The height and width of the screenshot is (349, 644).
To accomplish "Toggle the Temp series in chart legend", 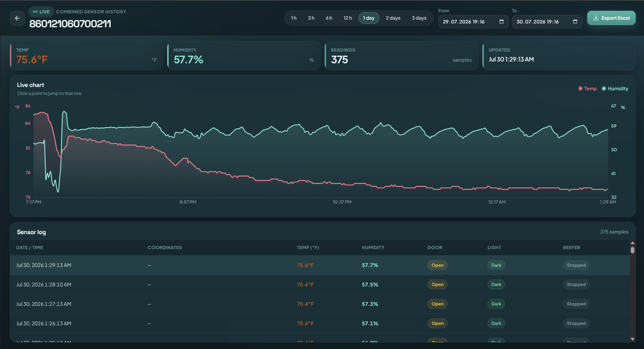I will coord(587,89).
